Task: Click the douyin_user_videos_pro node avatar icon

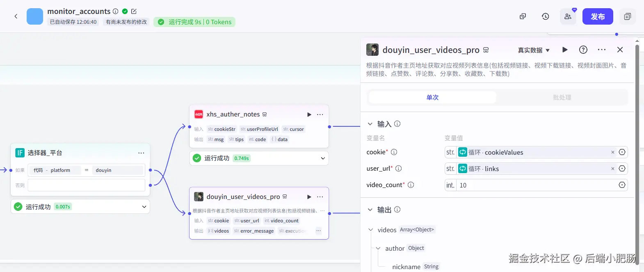Action: [199, 197]
